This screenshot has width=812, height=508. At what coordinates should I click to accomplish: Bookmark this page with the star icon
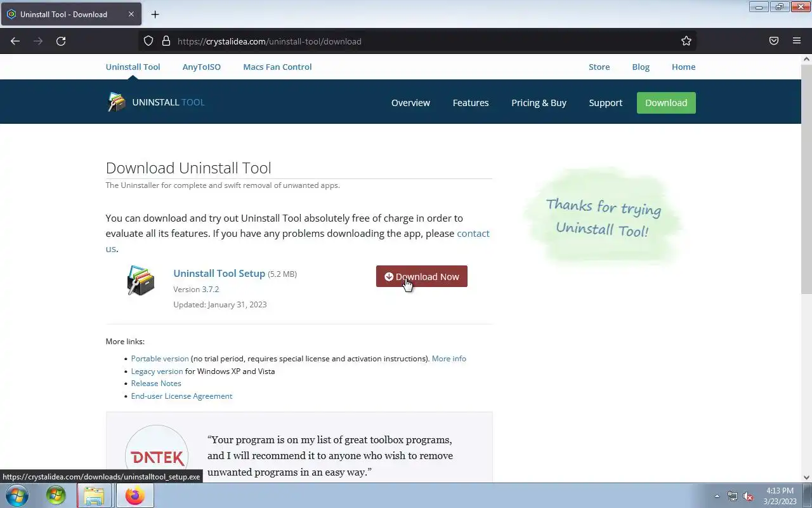pos(686,41)
